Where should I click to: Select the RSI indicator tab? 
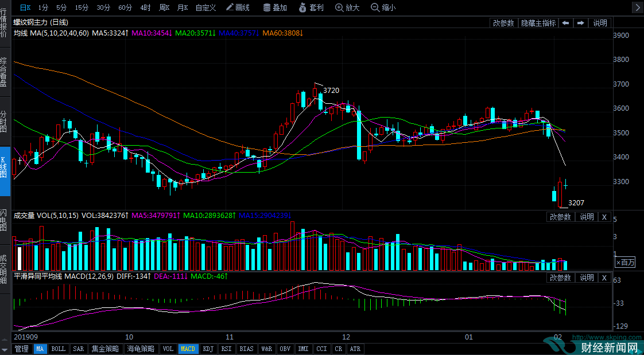click(x=226, y=349)
